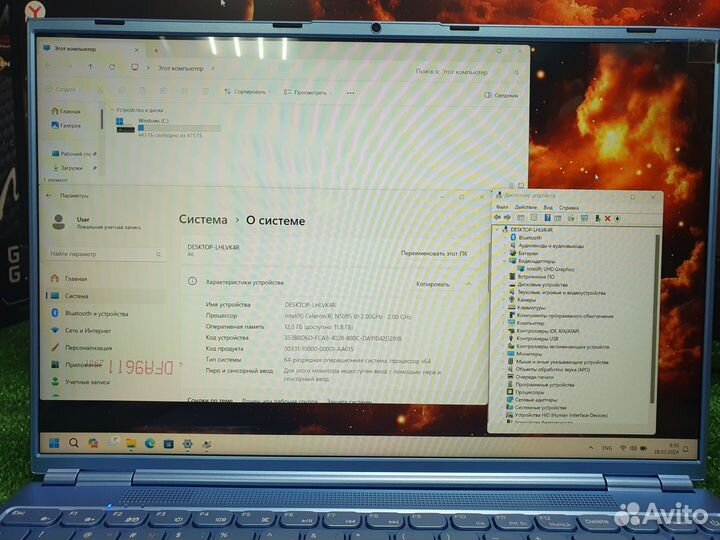Open the Действие menu in Device Manager
Image resolution: width=720 pixels, height=540 pixels.
pyautogui.click(x=525, y=207)
